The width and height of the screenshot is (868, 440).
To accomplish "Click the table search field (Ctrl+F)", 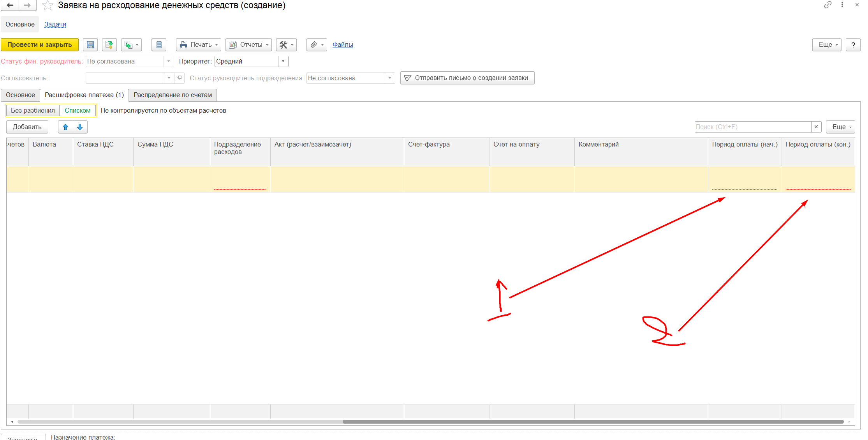I will coord(752,127).
